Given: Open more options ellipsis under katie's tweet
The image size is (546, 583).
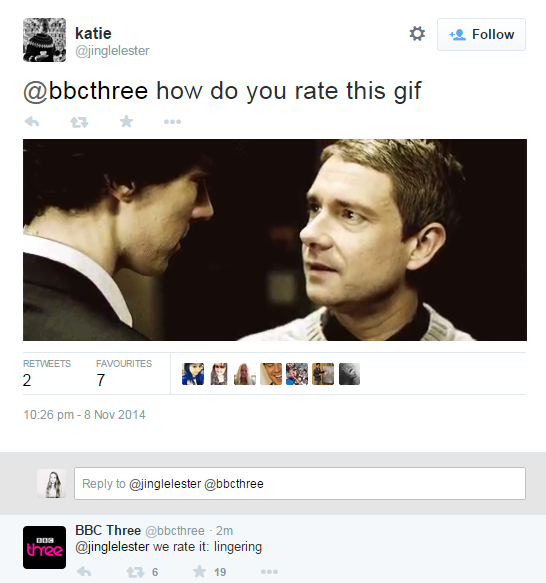Looking at the screenshot, I should click(173, 122).
